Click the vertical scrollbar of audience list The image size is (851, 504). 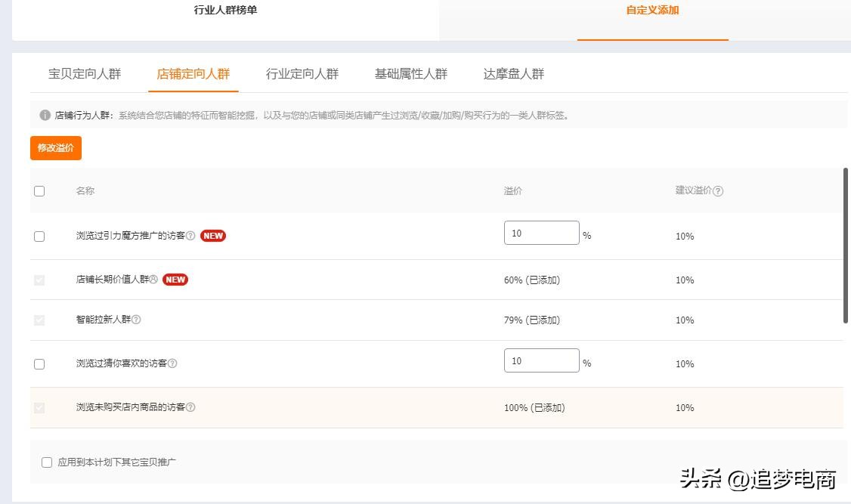click(846, 246)
